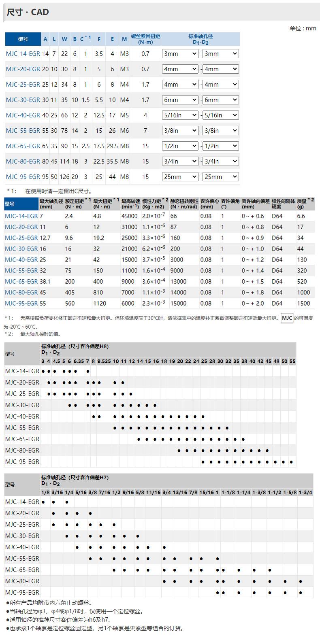This screenshot has height=644, width=320.
Task: Click MJC-95-EGR link in performance table
Action: (x=21, y=303)
